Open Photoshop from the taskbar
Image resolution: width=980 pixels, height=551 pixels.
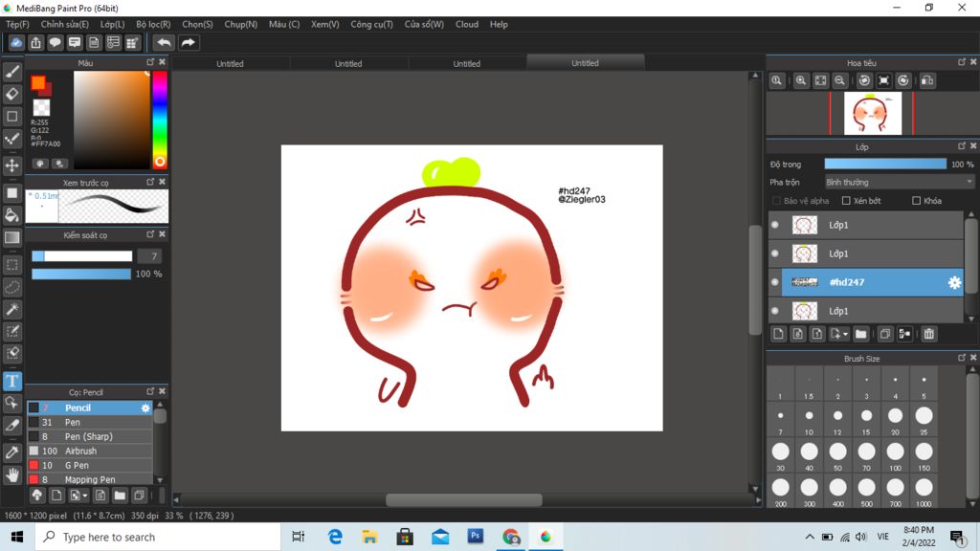[475, 537]
